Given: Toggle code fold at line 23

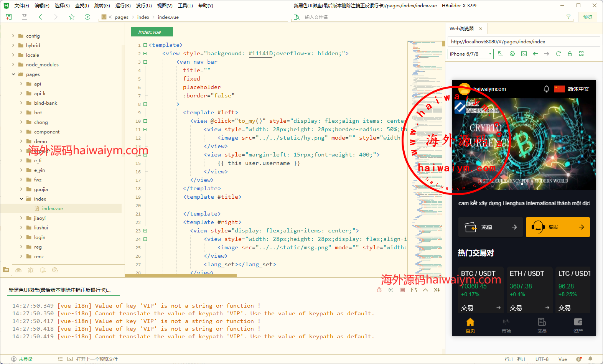Looking at the screenshot, I should click(145, 231).
